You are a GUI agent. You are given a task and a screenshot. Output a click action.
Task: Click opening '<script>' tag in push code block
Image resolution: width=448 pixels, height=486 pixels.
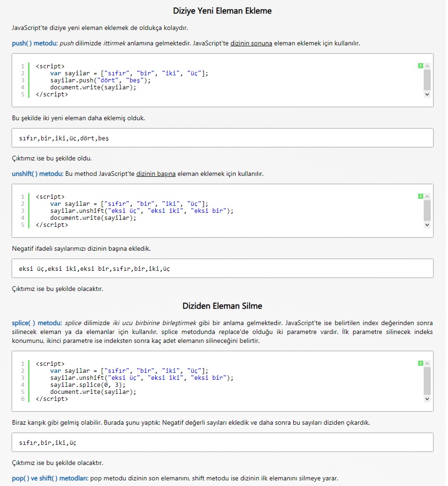coord(50,66)
